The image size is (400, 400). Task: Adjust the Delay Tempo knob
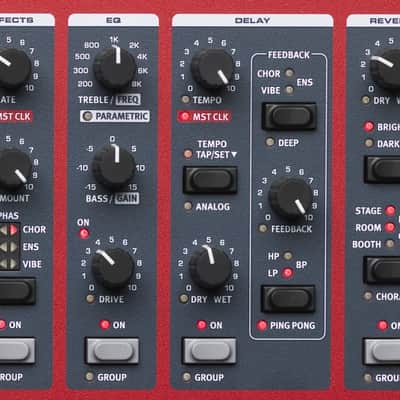[x=212, y=68]
